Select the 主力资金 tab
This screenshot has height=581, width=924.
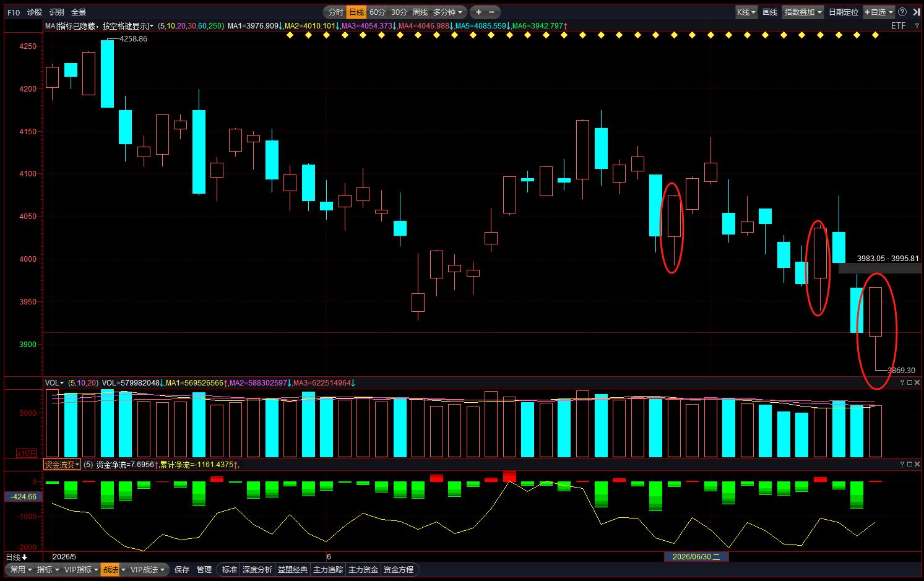tap(363, 569)
